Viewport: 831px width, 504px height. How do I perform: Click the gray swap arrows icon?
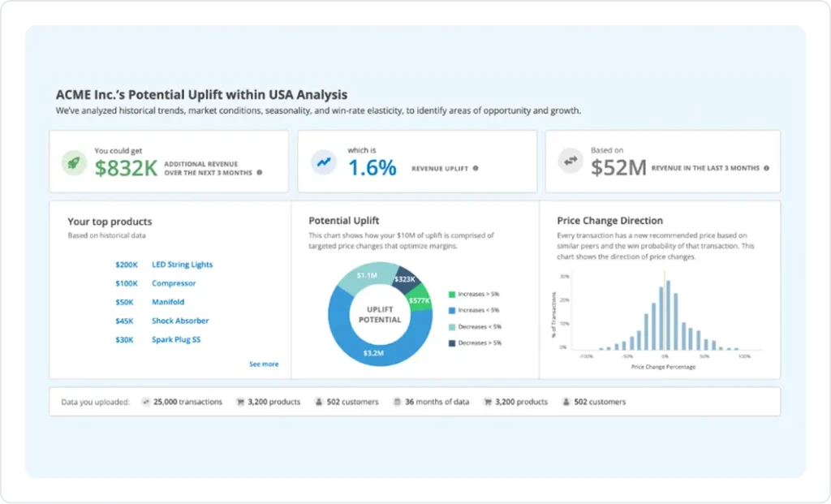pos(571,162)
